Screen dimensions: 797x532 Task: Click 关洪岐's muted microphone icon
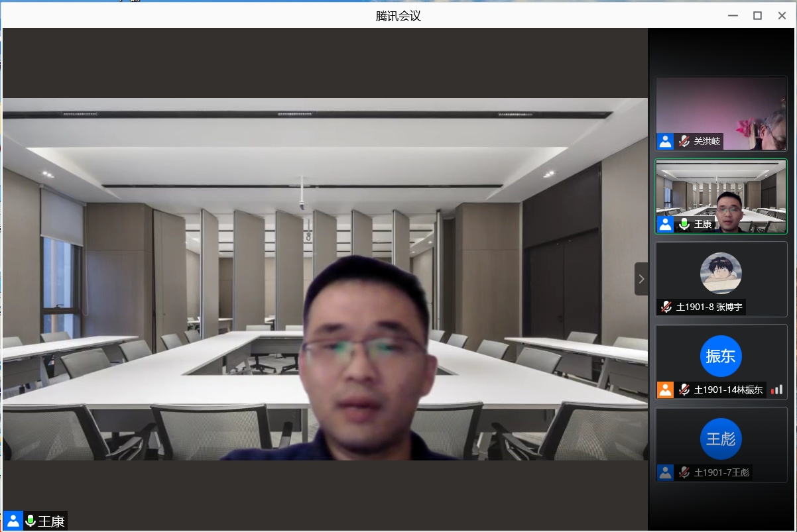[x=684, y=141]
